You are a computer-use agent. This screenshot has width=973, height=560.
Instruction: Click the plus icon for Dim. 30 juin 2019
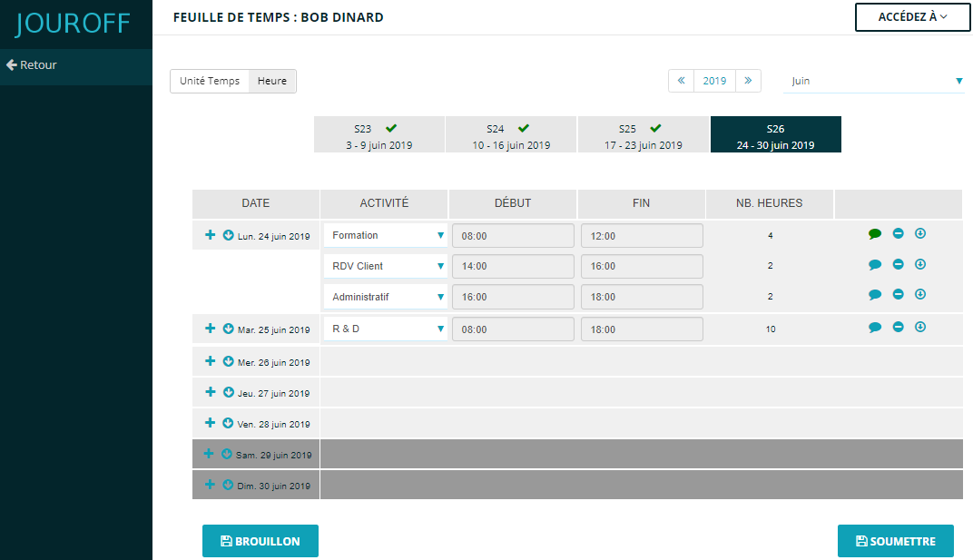click(x=211, y=485)
